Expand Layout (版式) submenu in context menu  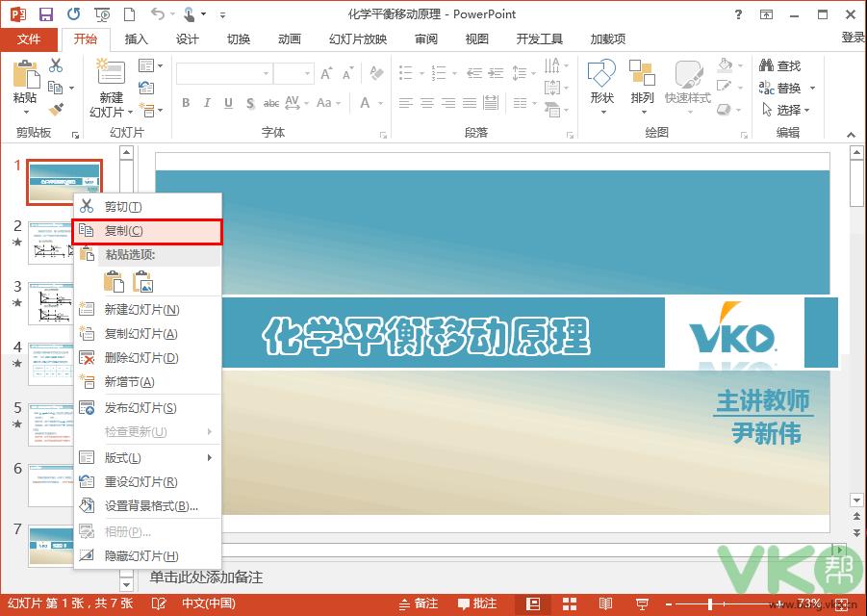[147, 458]
